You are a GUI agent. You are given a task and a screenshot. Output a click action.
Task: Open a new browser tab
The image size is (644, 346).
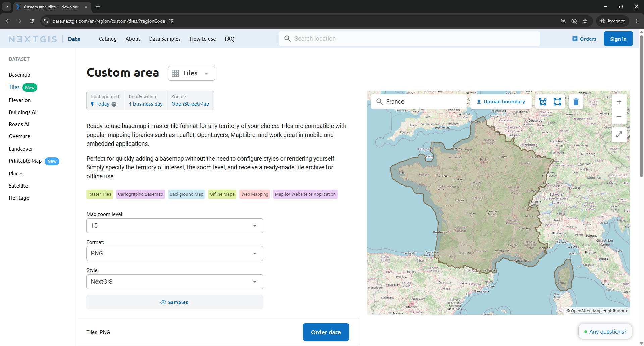(x=98, y=7)
